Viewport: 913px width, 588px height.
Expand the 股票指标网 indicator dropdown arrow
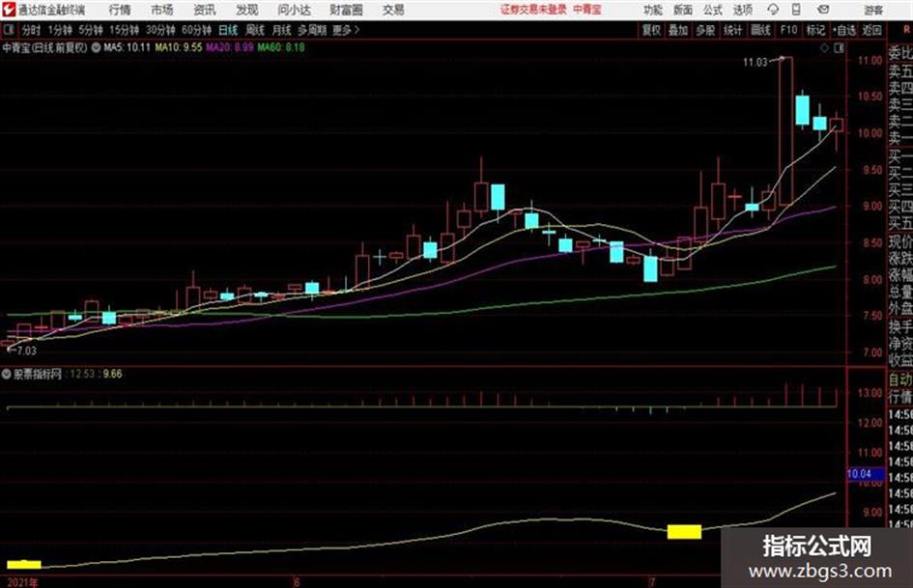(7, 374)
